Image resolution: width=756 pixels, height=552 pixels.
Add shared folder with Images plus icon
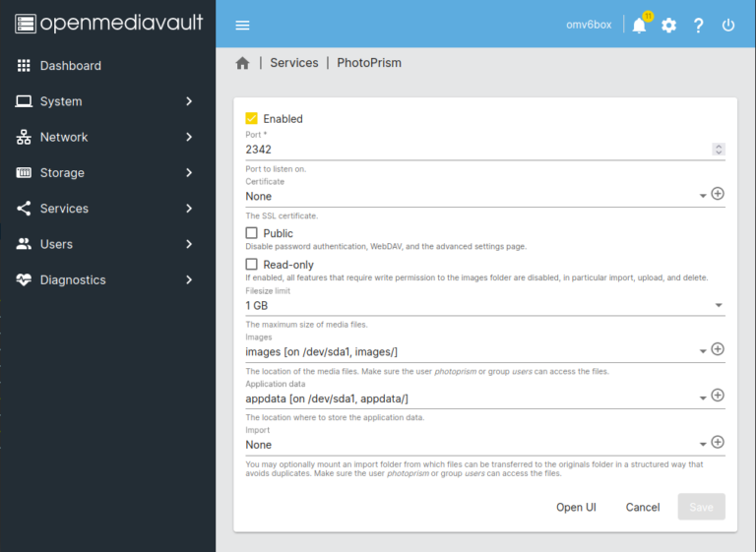[718, 349]
